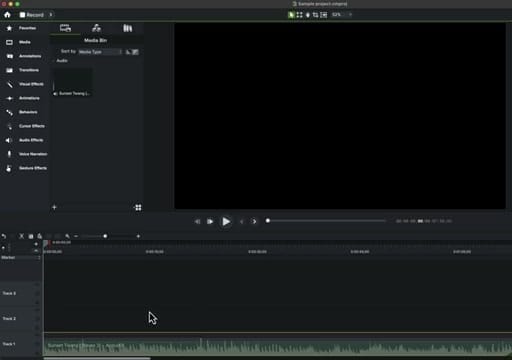Toggle full screen canvas mode icon
The height and width of the screenshot is (360, 512).
tap(299, 15)
